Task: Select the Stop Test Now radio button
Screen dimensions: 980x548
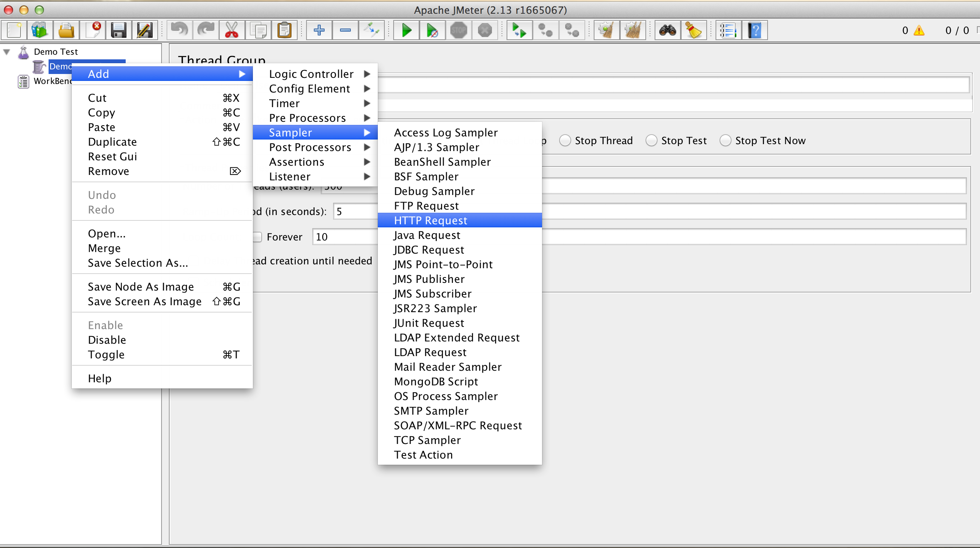Action: tap(726, 141)
